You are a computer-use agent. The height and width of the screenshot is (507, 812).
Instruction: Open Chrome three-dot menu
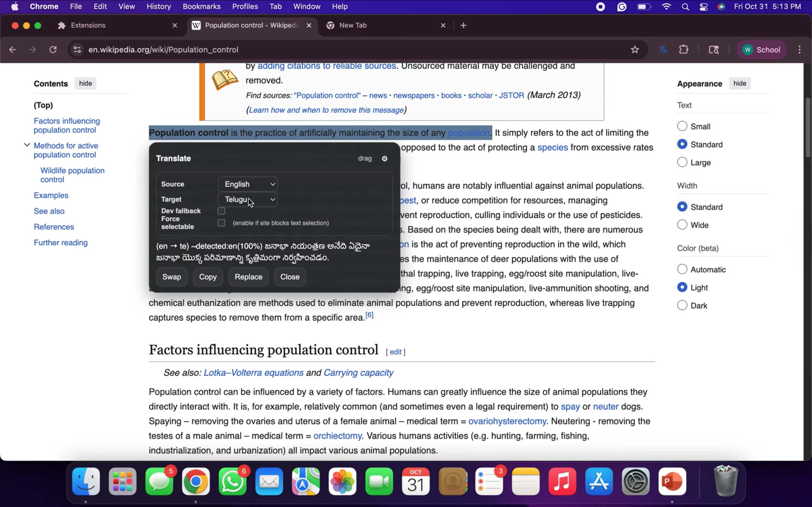799,50
